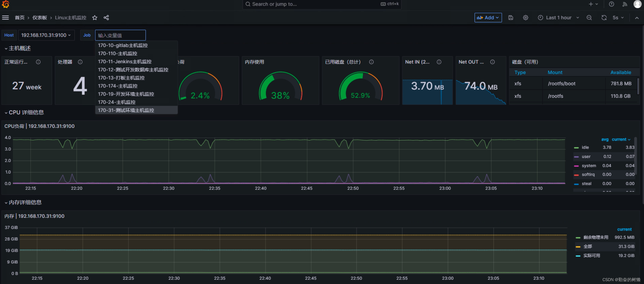This screenshot has width=644, height=284.
Task: Toggle 全部 series in memory legend
Action: coord(587,246)
